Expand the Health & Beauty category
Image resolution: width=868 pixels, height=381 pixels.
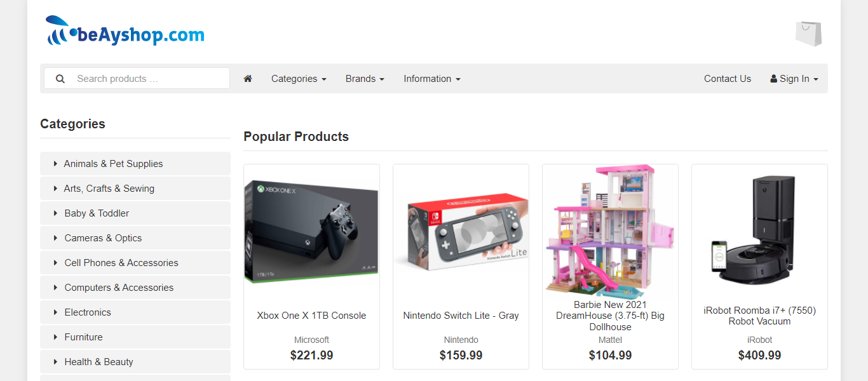coord(135,362)
